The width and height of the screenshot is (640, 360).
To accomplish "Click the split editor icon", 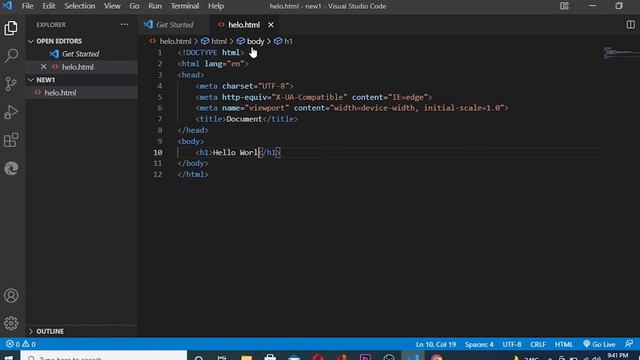I will (x=630, y=24).
